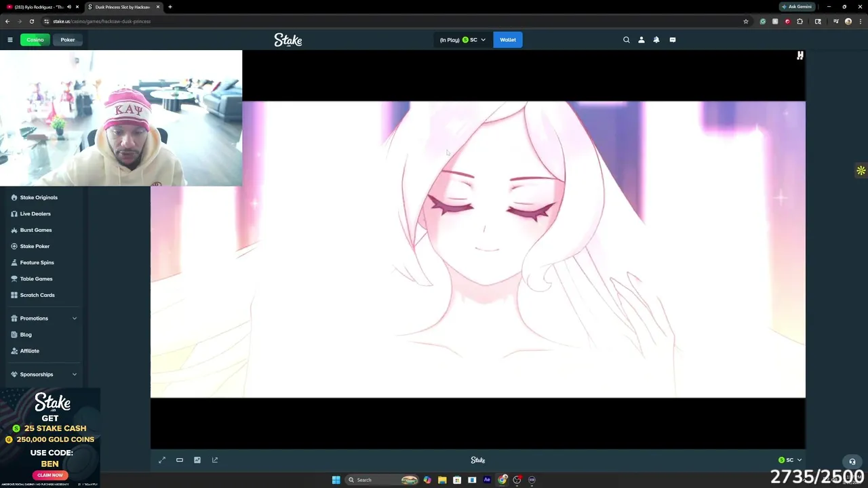Mute the YouTube tab audio
Screen dimensions: 868x488
(68, 7)
